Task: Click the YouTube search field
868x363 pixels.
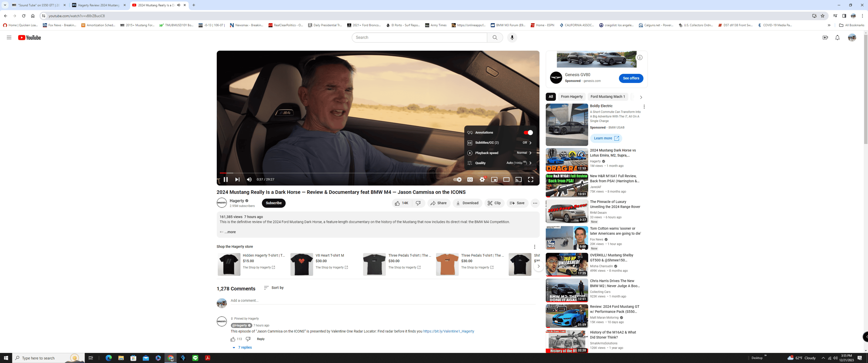Action: click(420, 37)
